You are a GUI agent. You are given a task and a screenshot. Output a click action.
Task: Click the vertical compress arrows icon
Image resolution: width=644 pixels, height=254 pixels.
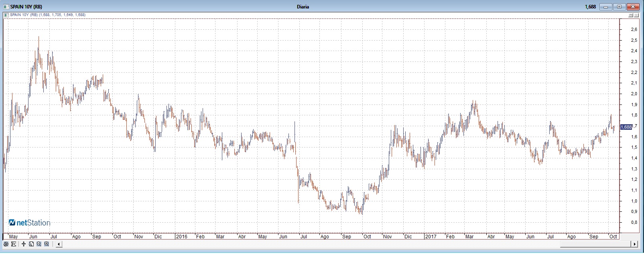[x=24, y=244]
